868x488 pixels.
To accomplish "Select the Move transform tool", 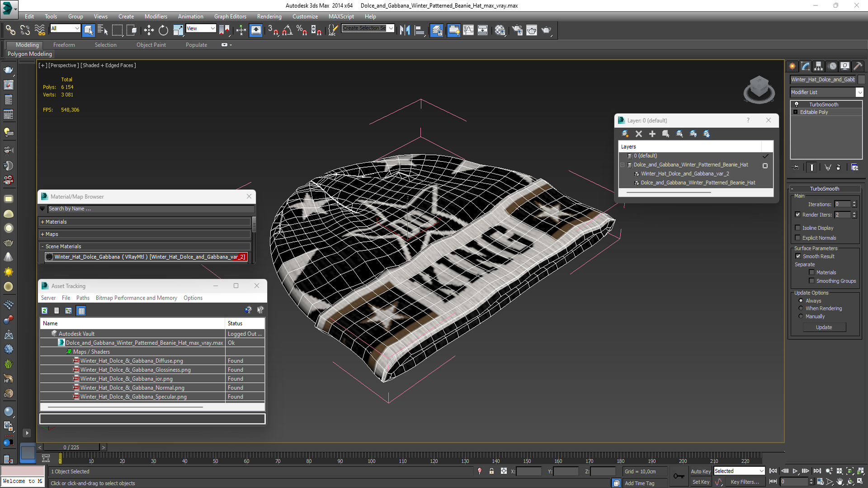I will (149, 30).
